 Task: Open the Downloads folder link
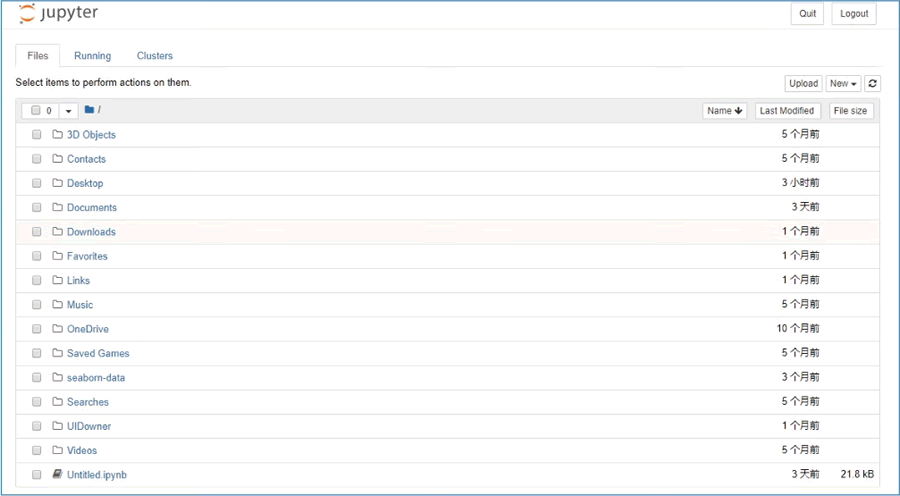click(x=91, y=232)
